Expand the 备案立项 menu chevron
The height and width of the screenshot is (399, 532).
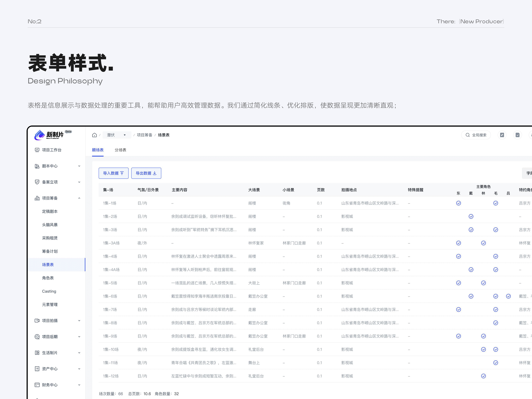[x=79, y=182]
